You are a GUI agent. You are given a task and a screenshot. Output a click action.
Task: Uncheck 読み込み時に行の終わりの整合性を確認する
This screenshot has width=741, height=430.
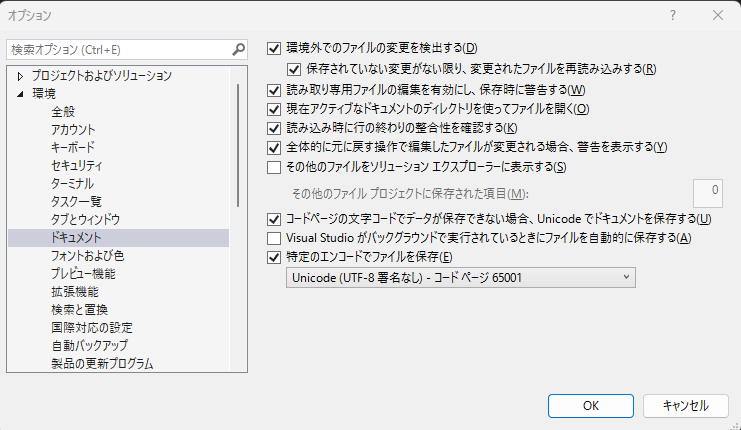[x=275, y=128]
